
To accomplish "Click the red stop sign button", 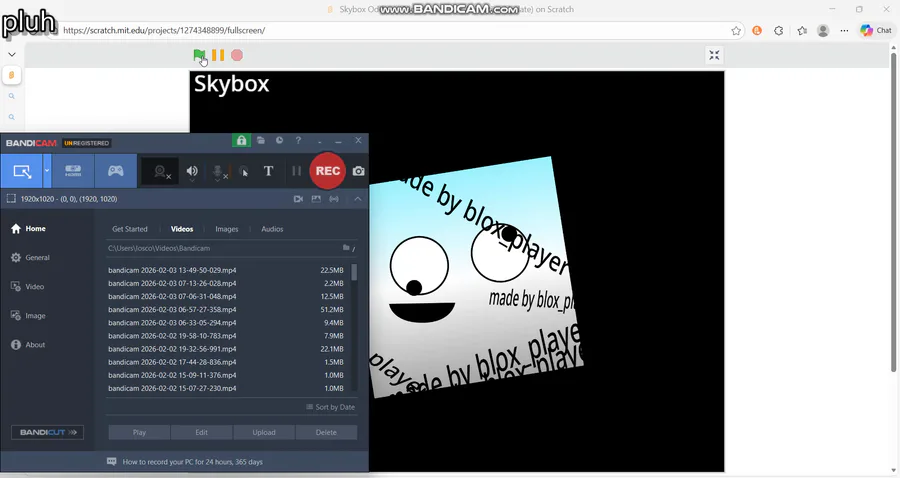I will [237, 55].
